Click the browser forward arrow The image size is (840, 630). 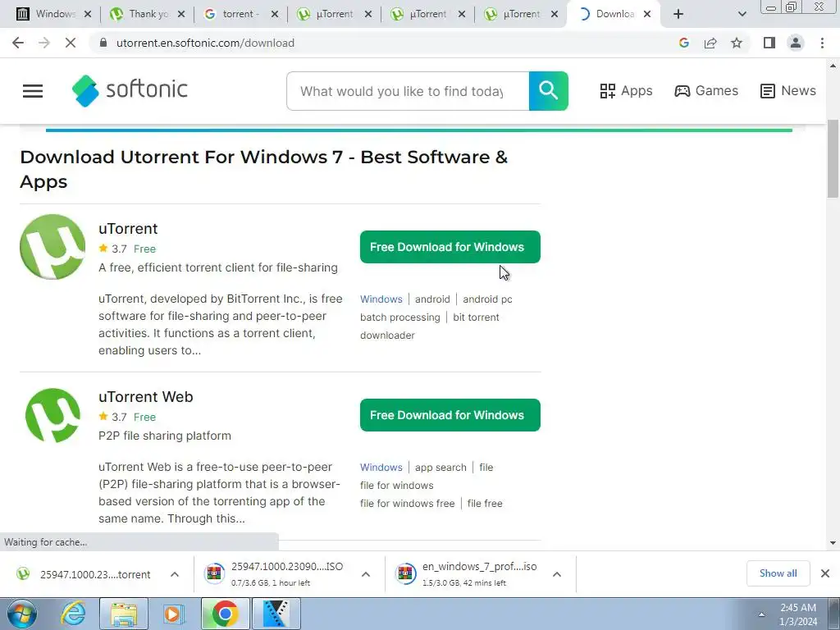pyautogui.click(x=44, y=43)
